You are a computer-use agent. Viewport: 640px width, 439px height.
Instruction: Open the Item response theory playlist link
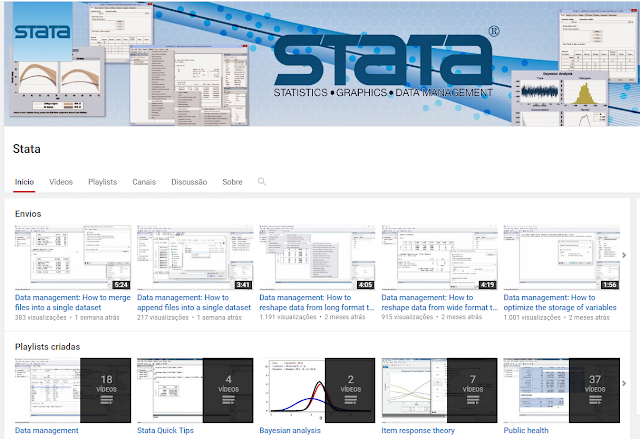click(418, 430)
